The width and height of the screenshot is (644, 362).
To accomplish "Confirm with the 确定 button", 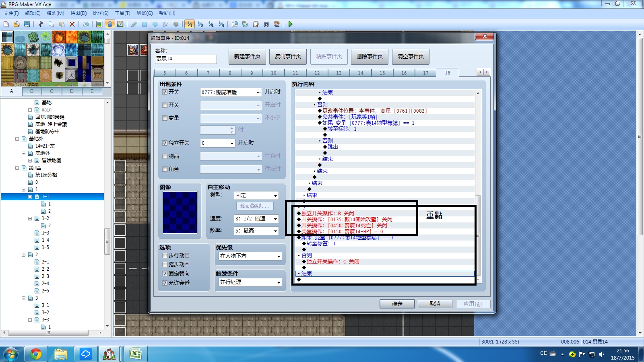I will 397,304.
